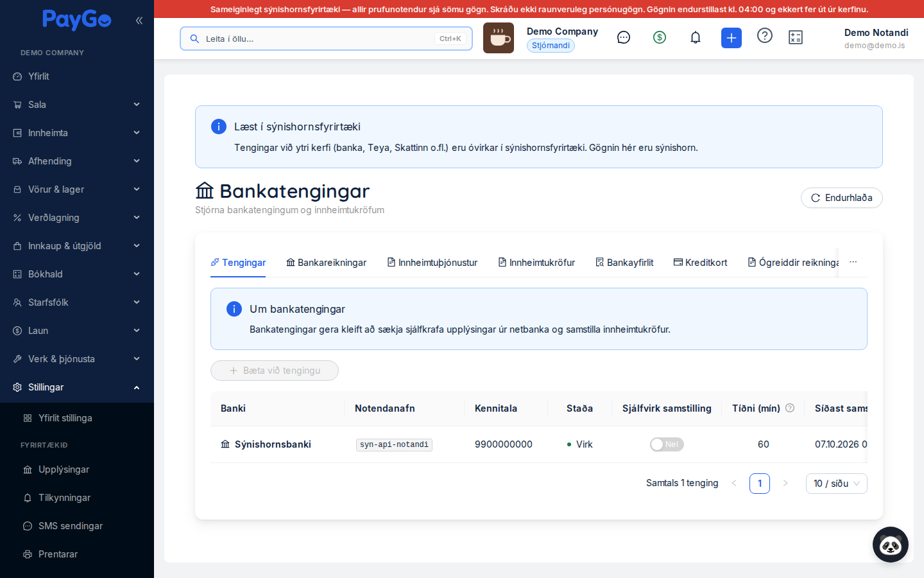Screen dimensions: 924x578
Task: Open Yfirlit in the sidebar
Action: coord(77,76)
